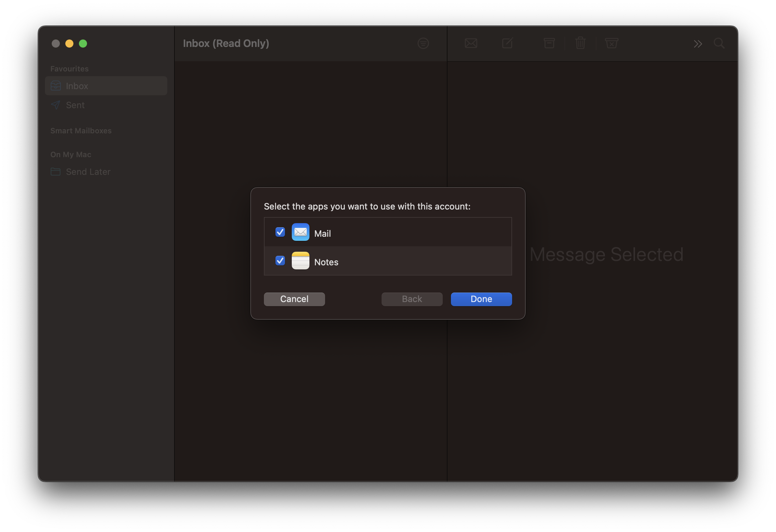The width and height of the screenshot is (776, 532).
Task: Select the Send Later folder
Action: (x=88, y=171)
